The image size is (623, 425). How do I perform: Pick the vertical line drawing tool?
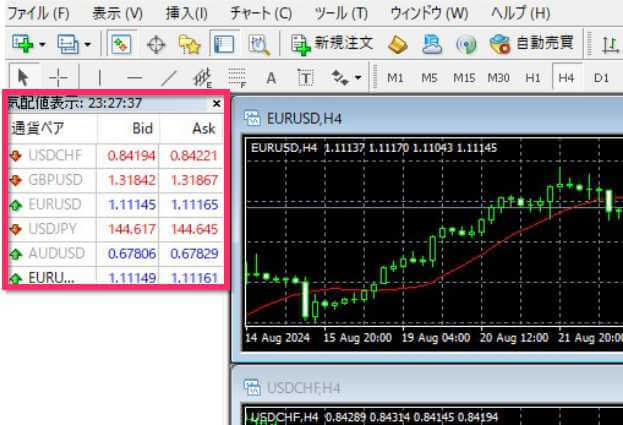coord(99,77)
